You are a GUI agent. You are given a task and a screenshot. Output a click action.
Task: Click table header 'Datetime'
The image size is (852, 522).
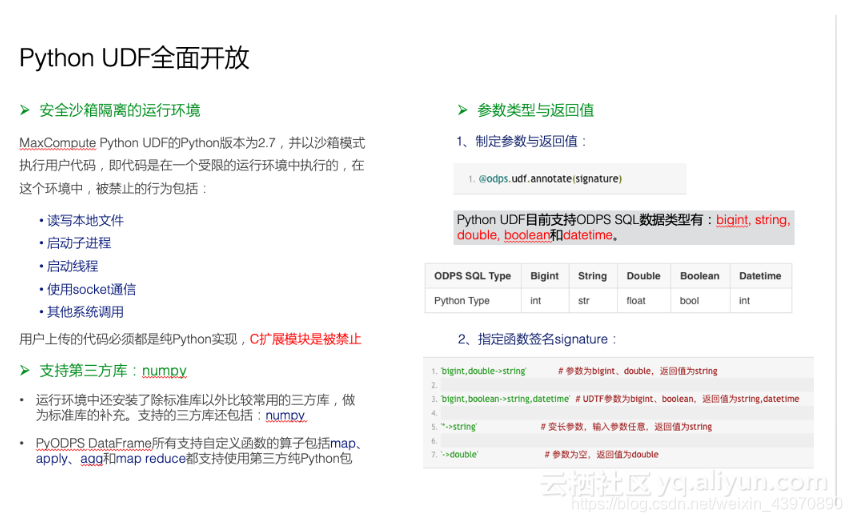click(x=760, y=276)
